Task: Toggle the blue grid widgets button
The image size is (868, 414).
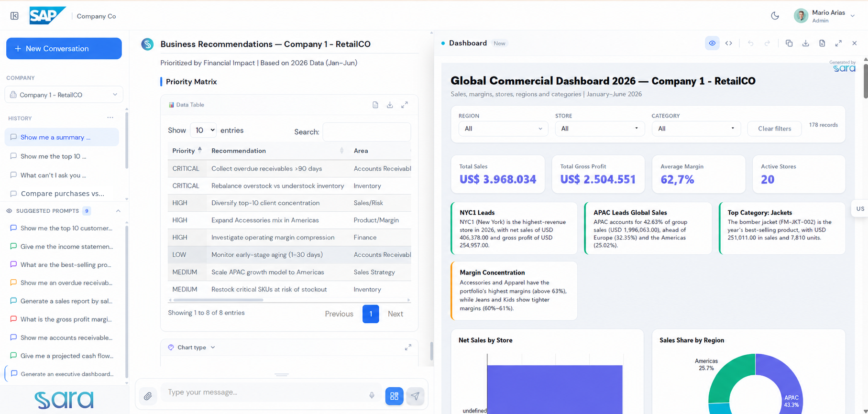Action: (x=394, y=396)
